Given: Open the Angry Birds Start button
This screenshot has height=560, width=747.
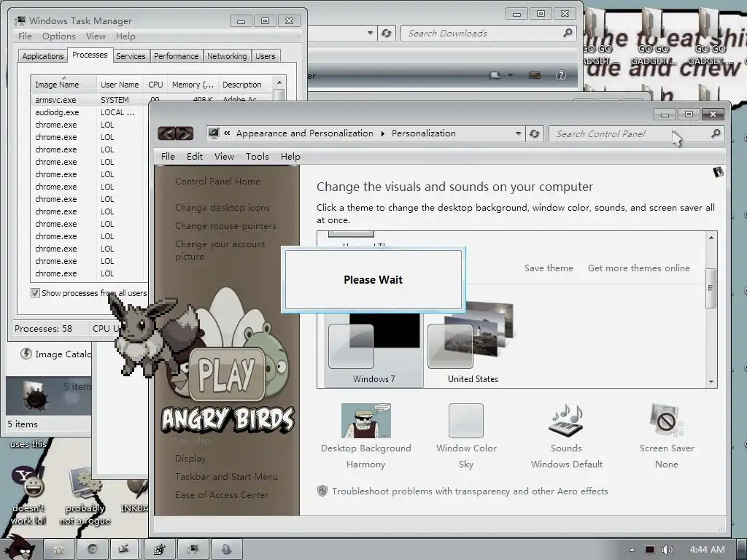Looking at the screenshot, I should tap(18, 547).
